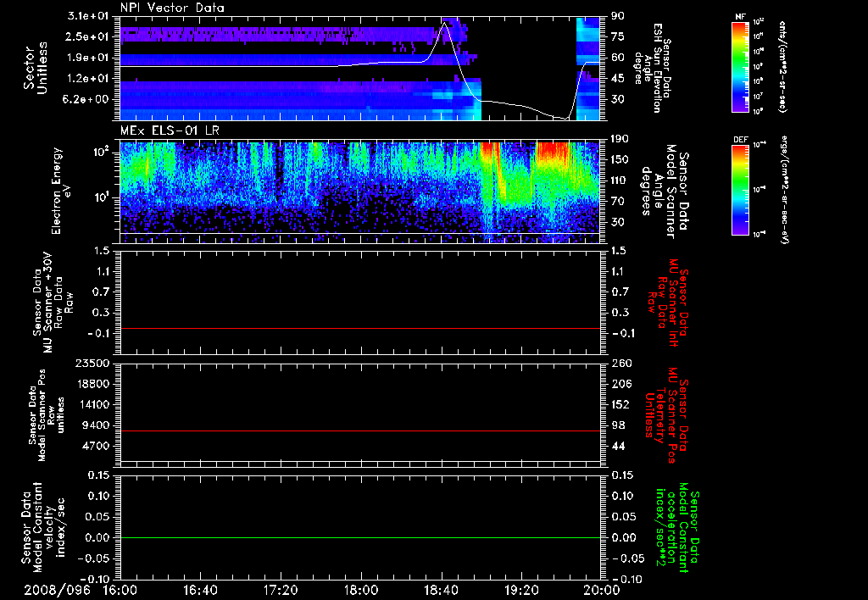
Task: Click the 'NPI Vector Data' panel title
Action: tap(172, 8)
